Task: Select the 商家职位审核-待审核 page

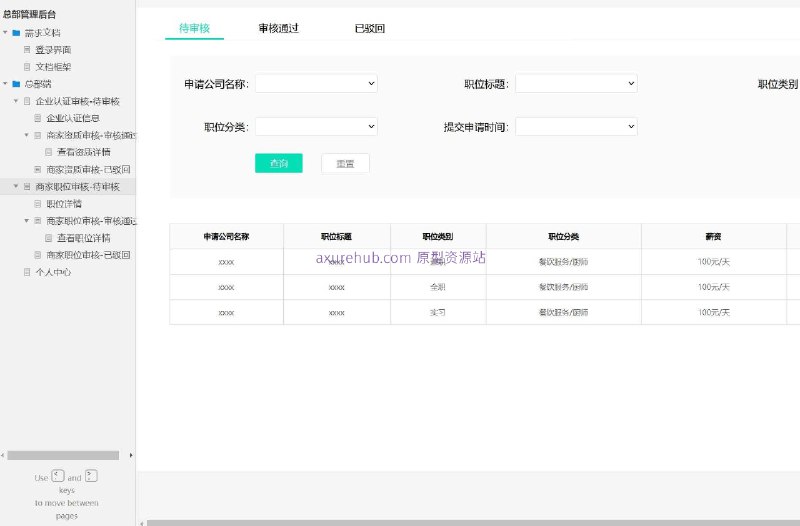Action: [78, 187]
